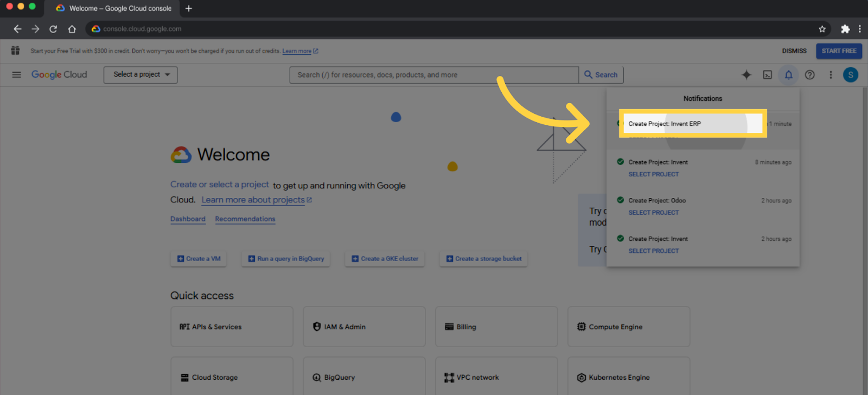This screenshot has height=395, width=868.
Task: Bookmark this page with the star icon
Action: [822, 29]
